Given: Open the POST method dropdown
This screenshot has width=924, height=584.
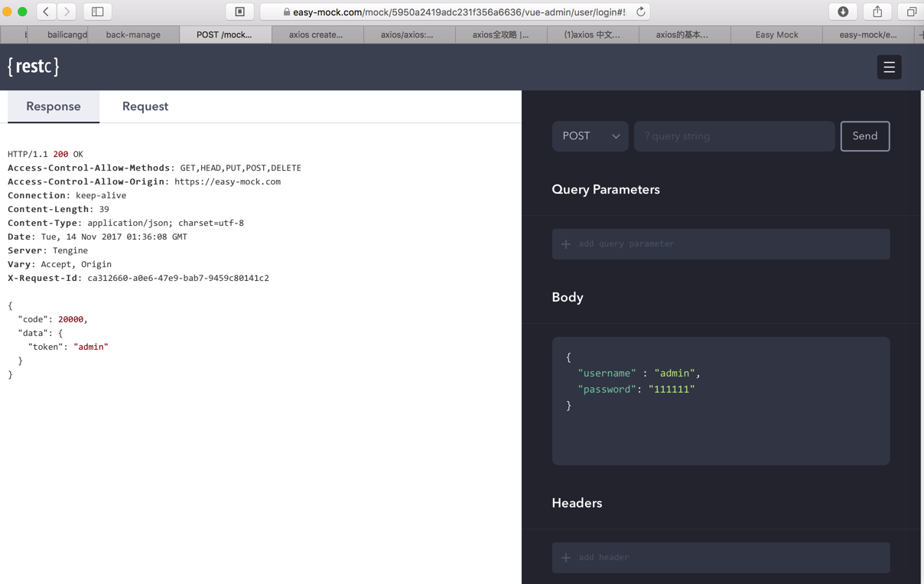Looking at the screenshot, I should (x=590, y=136).
